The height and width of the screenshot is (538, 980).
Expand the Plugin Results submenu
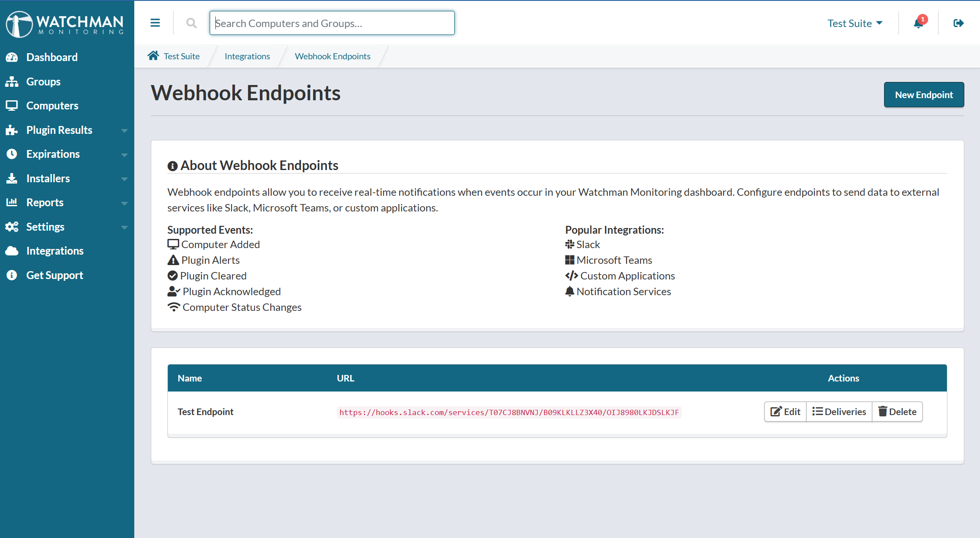coord(124,130)
